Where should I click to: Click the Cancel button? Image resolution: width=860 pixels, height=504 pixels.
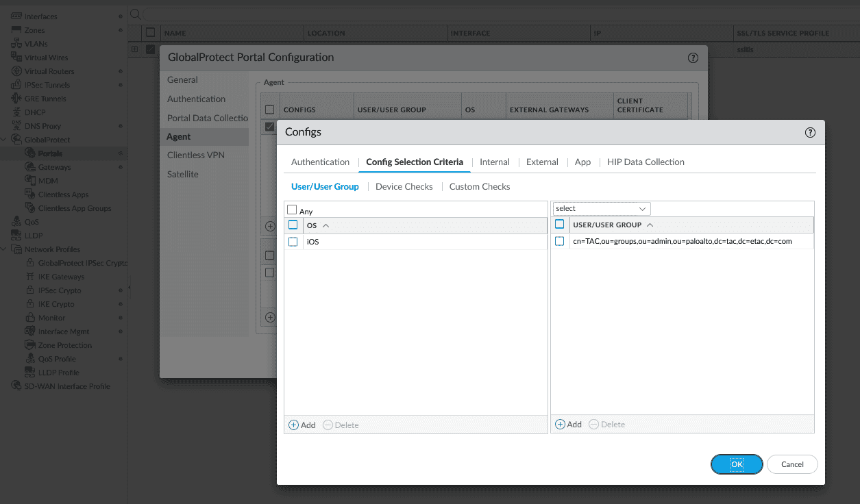click(792, 464)
